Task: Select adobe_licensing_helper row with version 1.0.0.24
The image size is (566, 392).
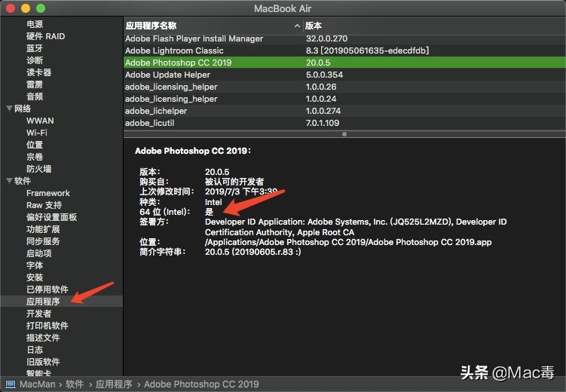Action: click(344, 99)
